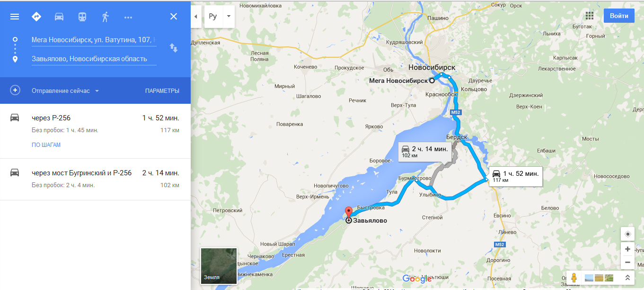
Task: Open Google apps grid
Action: click(x=589, y=16)
